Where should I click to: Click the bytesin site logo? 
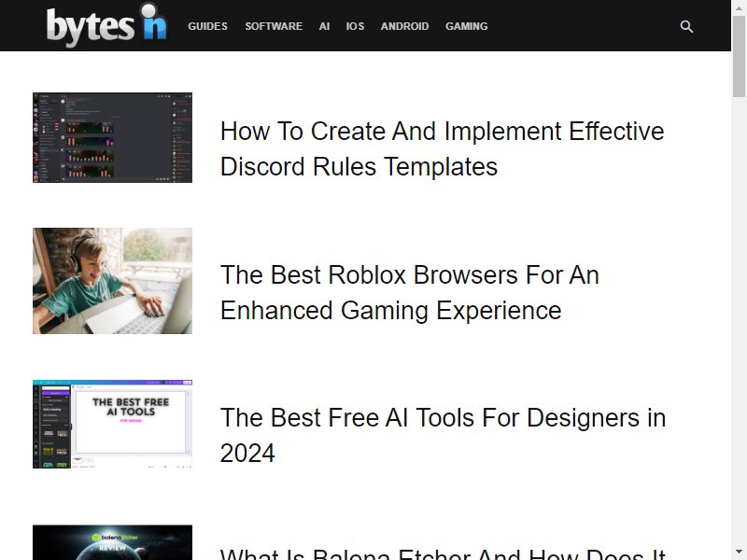pos(106,25)
